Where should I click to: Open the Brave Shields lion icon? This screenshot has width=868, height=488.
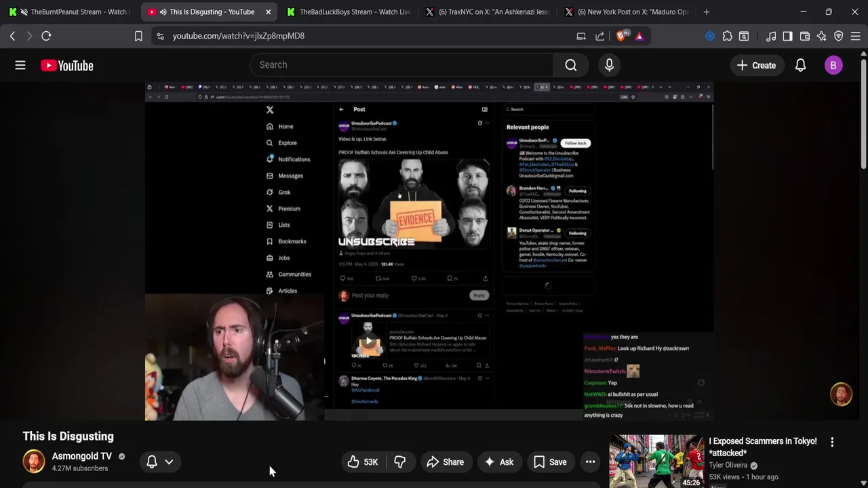coord(620,36)
